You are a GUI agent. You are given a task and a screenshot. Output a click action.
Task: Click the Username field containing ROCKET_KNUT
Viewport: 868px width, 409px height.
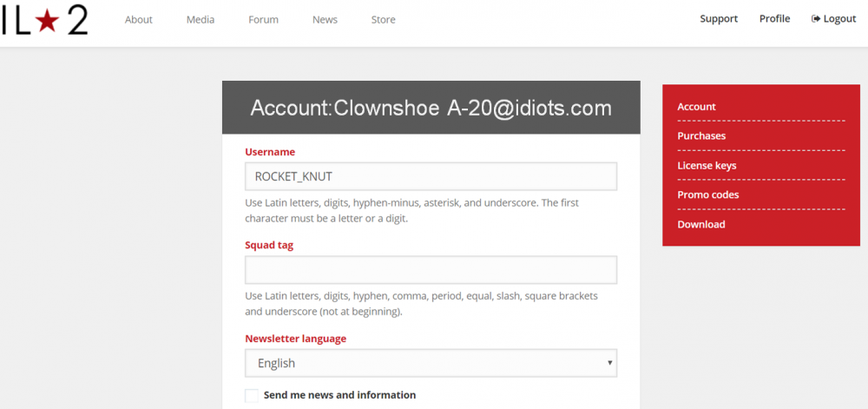click(x=431, y=176)
